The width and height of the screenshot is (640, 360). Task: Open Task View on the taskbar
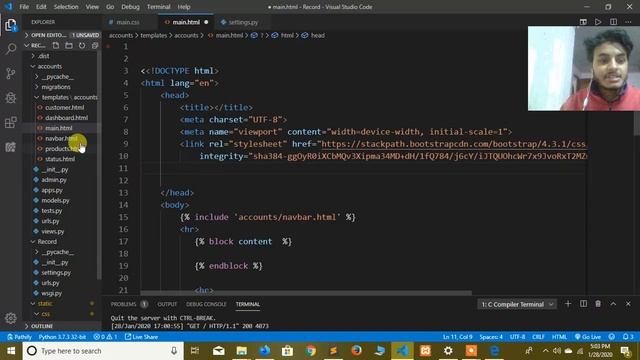point(195,351)
